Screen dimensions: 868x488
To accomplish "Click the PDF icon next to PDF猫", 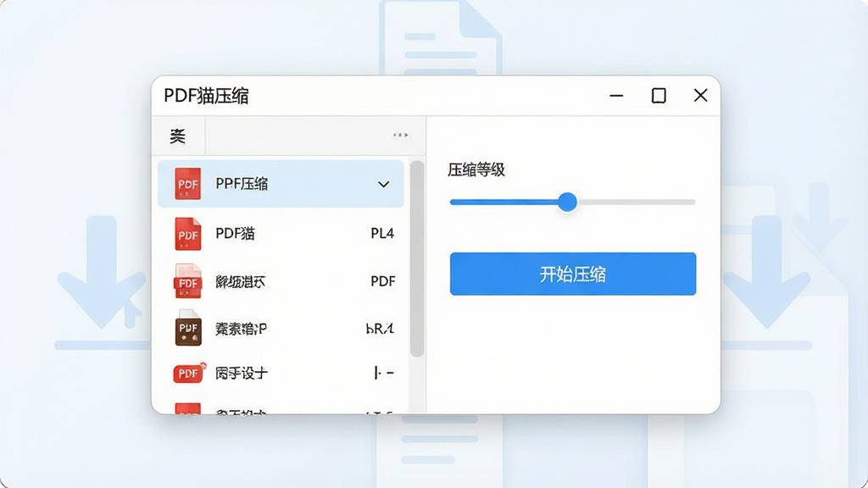I will (x=187, y=234).
